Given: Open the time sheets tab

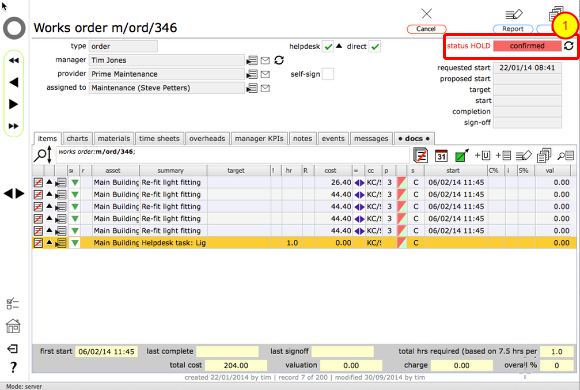Looking at the screenshot, I should click(159, 138).
